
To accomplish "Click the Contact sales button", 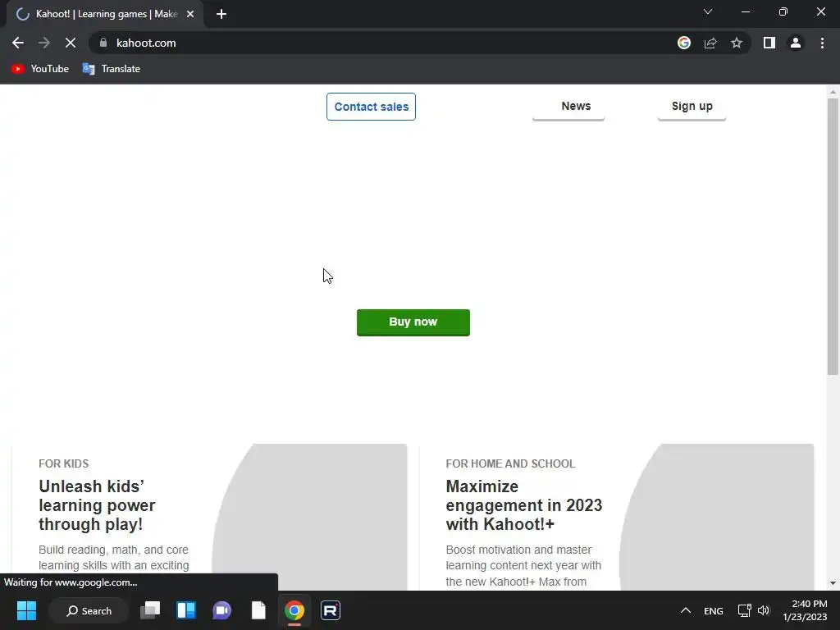I will (x=372, y=107).
